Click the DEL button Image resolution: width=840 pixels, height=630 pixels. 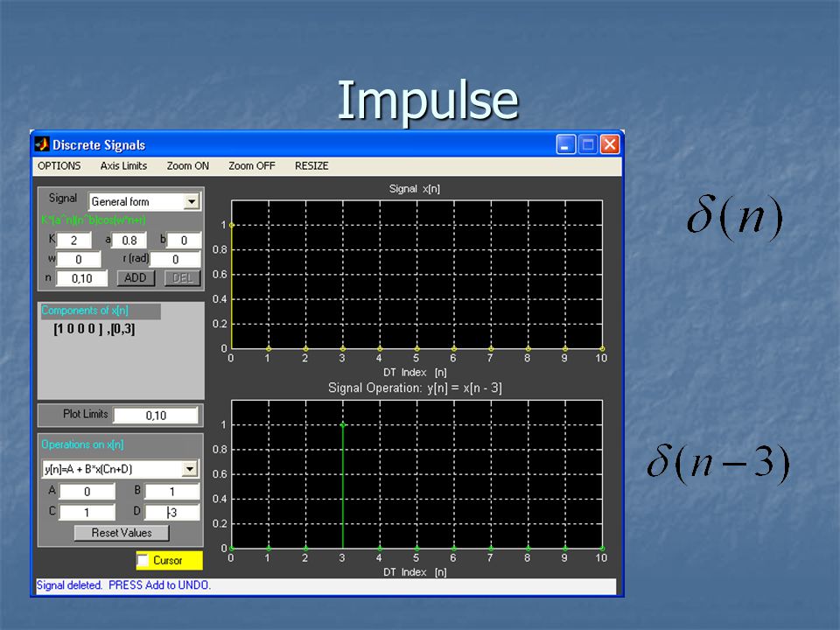click(182, 278)
